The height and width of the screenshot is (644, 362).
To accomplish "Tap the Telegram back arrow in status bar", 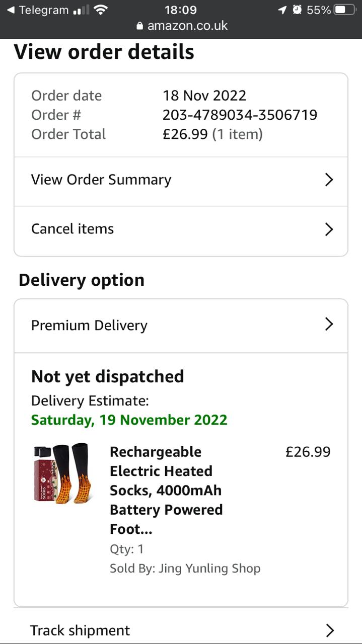I will [x=10, y=10].
